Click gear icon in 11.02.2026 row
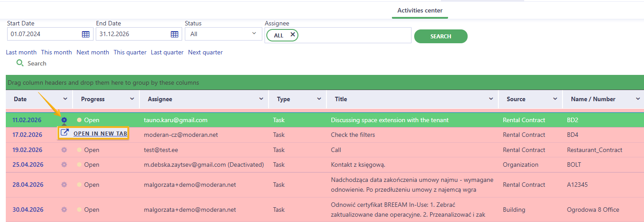The height and width of the screenshot is (222, 644). point(64,120)
